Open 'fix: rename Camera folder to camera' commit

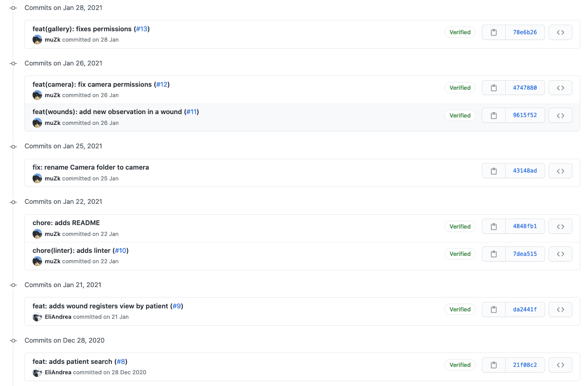(91, 167)
